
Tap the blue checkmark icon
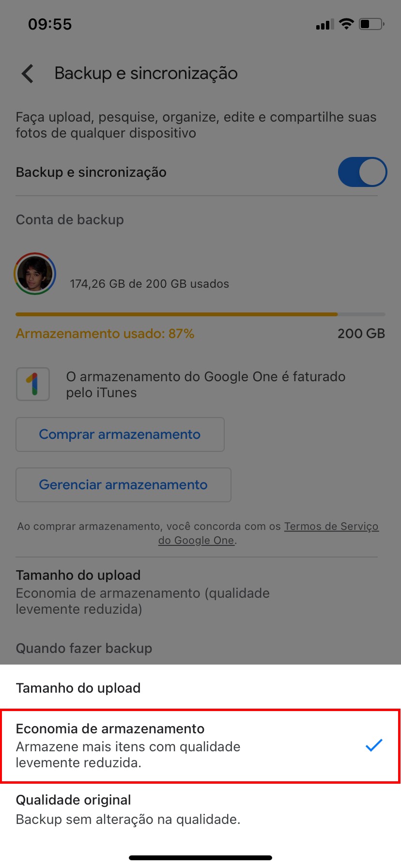click(374, 745)
